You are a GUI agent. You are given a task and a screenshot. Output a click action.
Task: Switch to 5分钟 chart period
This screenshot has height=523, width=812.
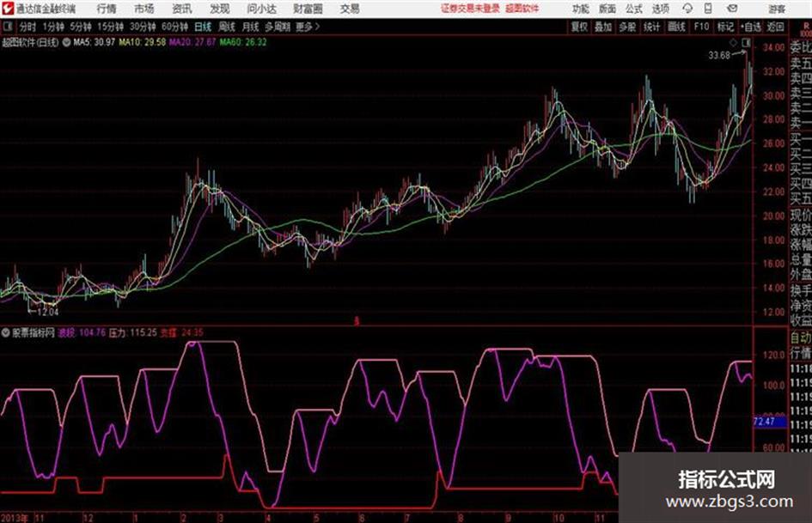click(81, 27)
